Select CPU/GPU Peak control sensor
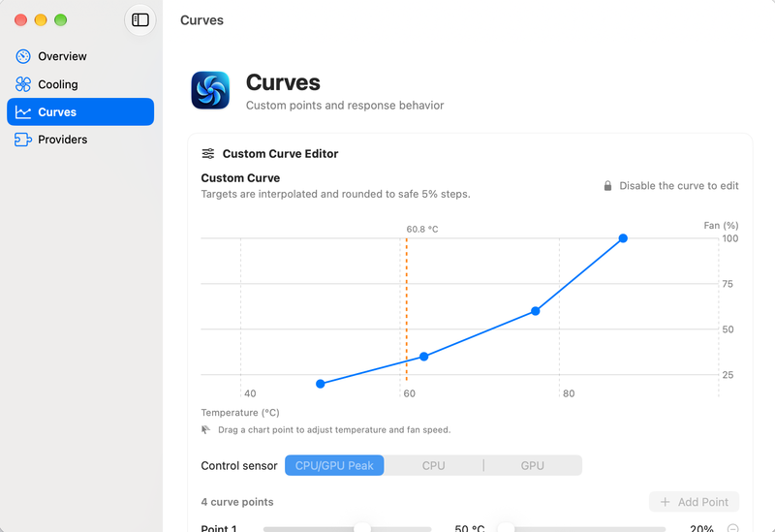The width and height of the screenshot is (775, 532). pos(334,465)
